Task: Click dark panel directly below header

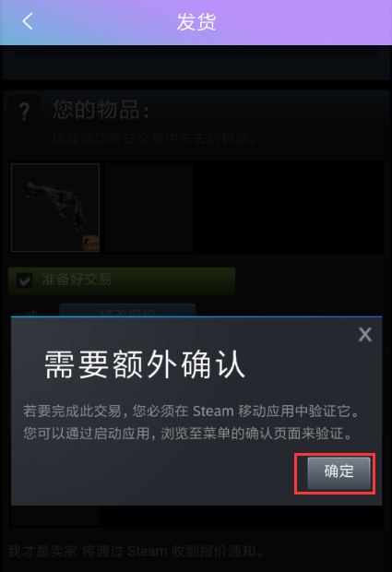Action: [x=196, y=63]
